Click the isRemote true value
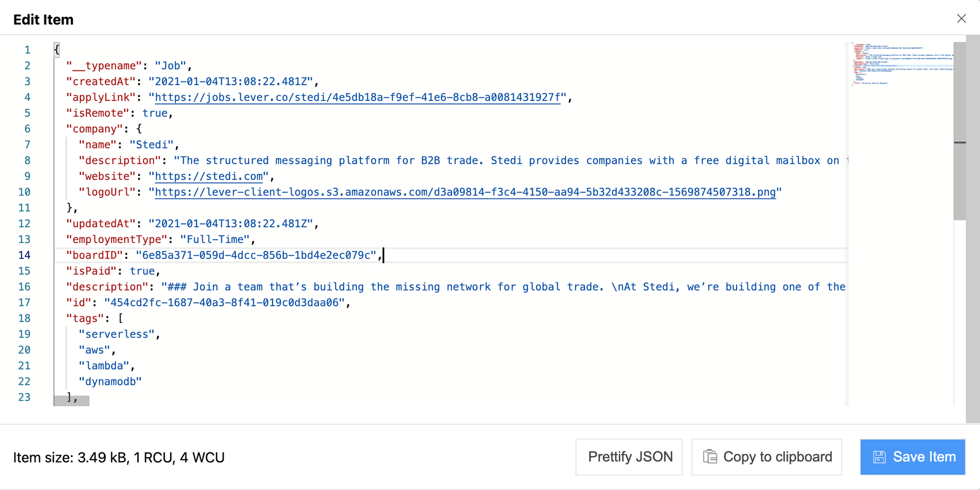Viewport: 980px width, 490px height. (x=155, y=113)
